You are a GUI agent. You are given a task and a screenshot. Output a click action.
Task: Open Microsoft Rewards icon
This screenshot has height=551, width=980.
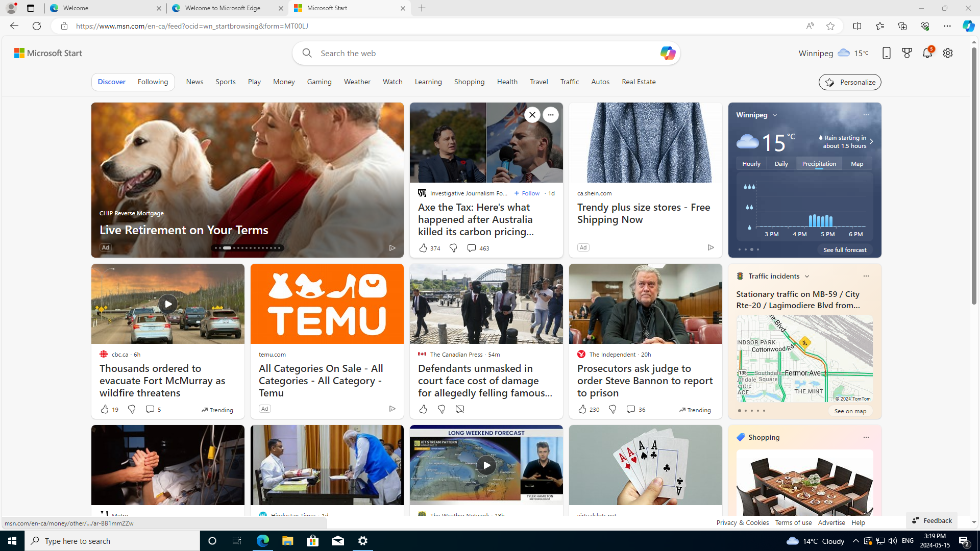(906, 53)
